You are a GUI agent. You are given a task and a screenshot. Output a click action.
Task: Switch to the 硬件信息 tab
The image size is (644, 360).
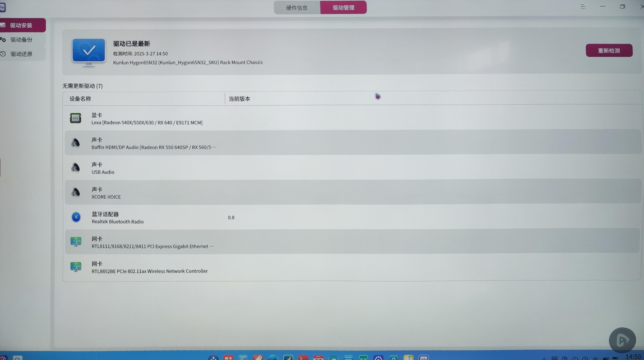[x=297, y=7]
